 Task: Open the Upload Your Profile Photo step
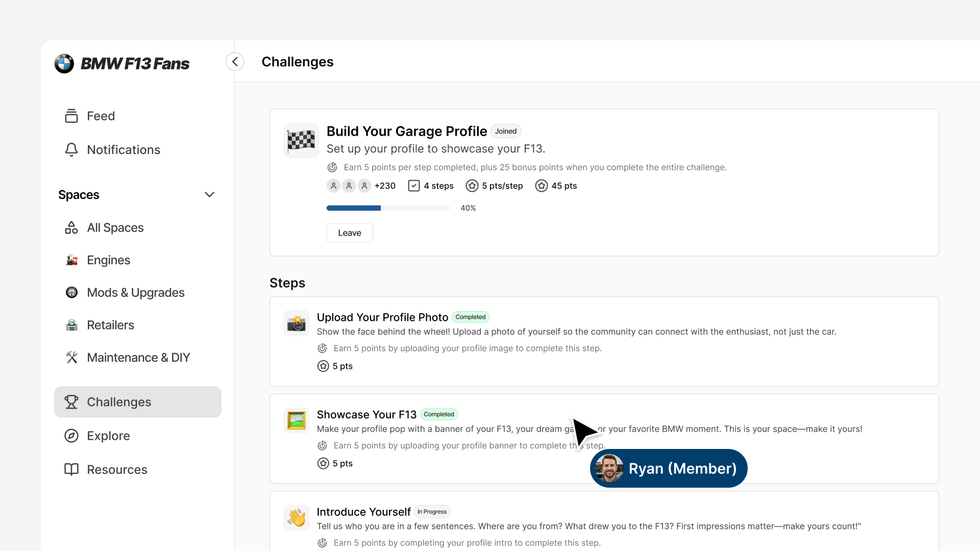(382, 317)
